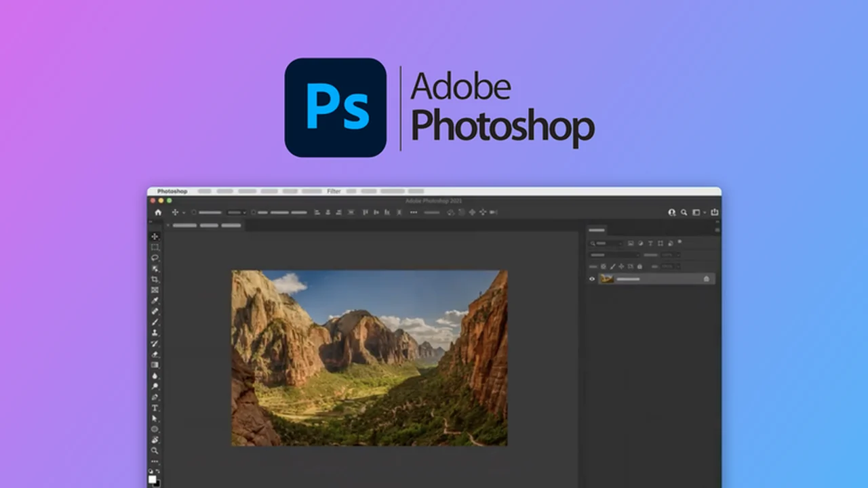Select the Brush tool

(155, 322)
